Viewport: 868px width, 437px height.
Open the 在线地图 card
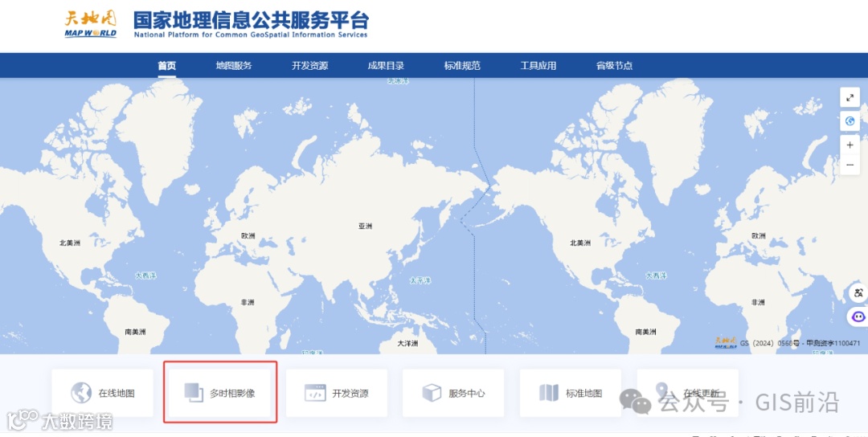tap(102, 394)
